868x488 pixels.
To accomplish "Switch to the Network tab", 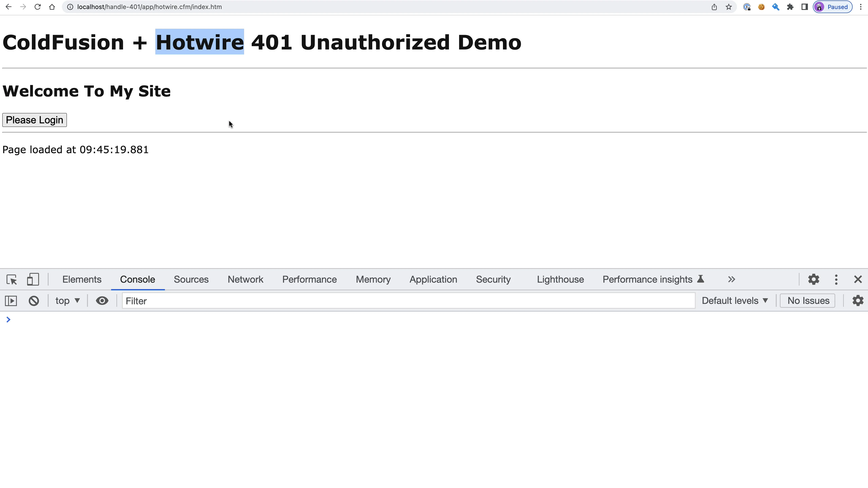I will click(x=245, y=279).
